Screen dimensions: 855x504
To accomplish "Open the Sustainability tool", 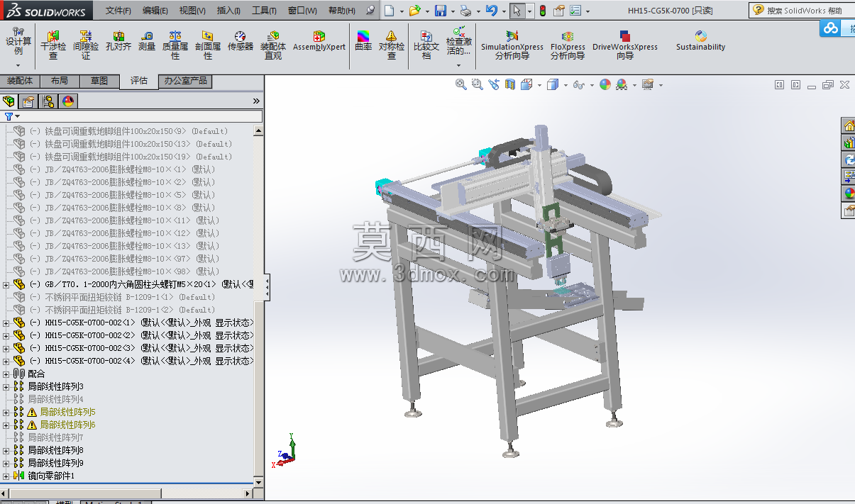I will click(701, 41).
